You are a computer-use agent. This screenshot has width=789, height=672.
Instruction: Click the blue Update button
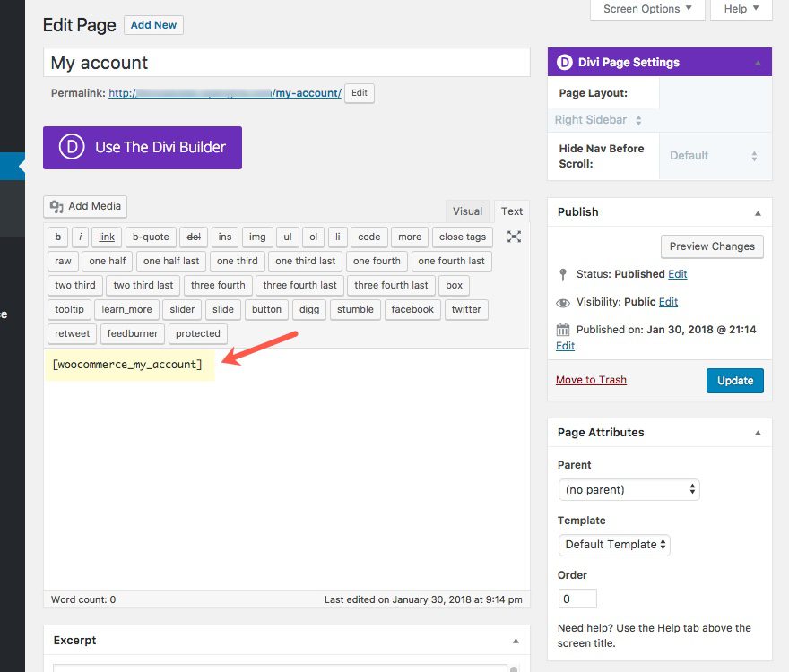734,380
